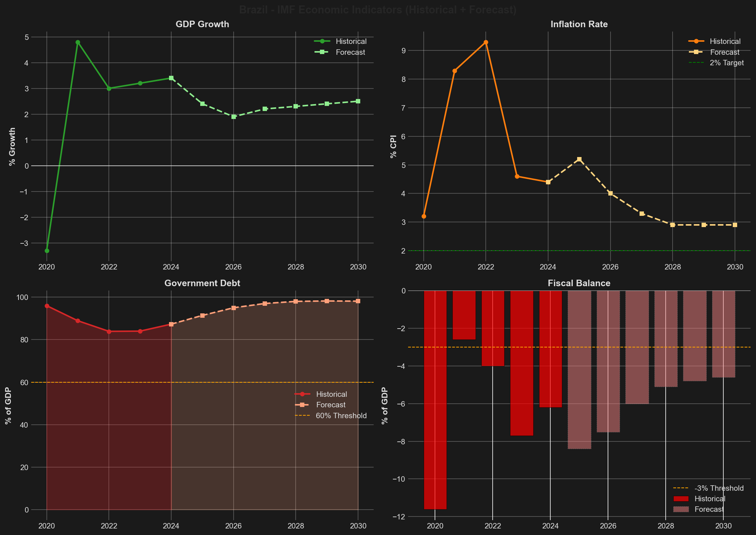Select the Fiscal Balance chart title
Screen dimensions: 756x535
[579, 283]
